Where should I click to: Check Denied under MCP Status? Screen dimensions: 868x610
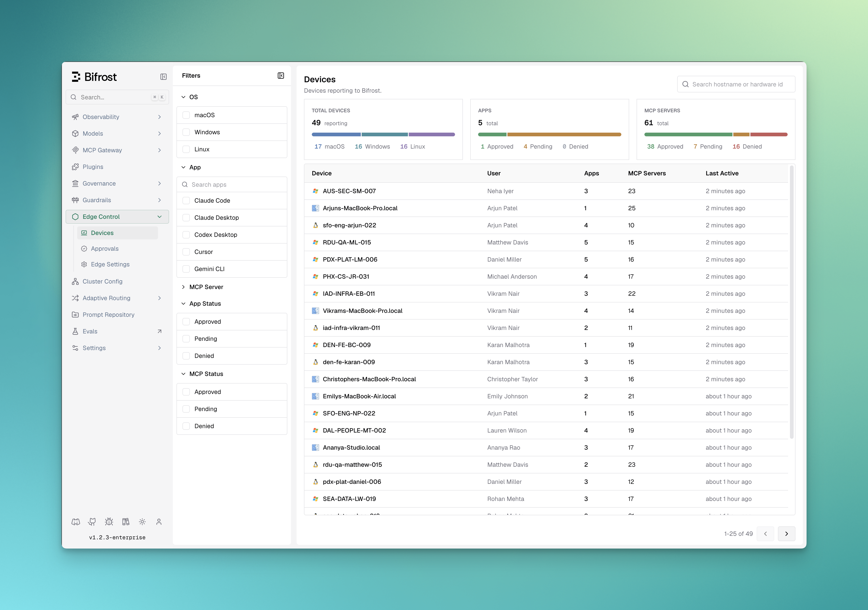tap(186, 426)
